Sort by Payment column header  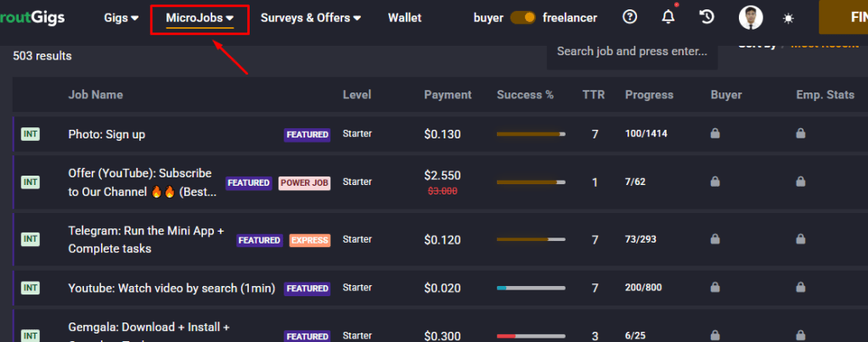pos(448,95)
